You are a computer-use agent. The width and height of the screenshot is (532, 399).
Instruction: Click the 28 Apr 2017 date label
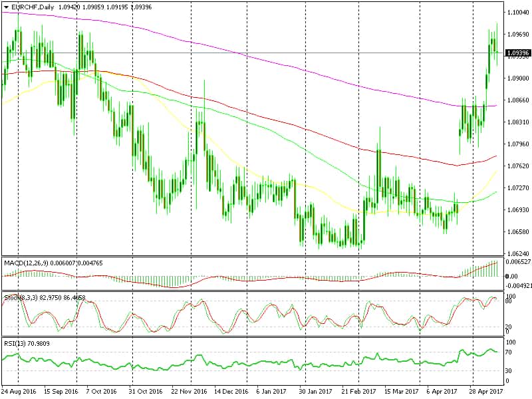tap(486, 392)
